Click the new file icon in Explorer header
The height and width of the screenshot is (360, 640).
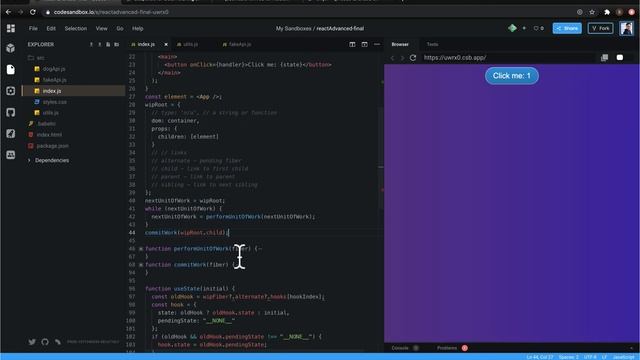(108, 44)
